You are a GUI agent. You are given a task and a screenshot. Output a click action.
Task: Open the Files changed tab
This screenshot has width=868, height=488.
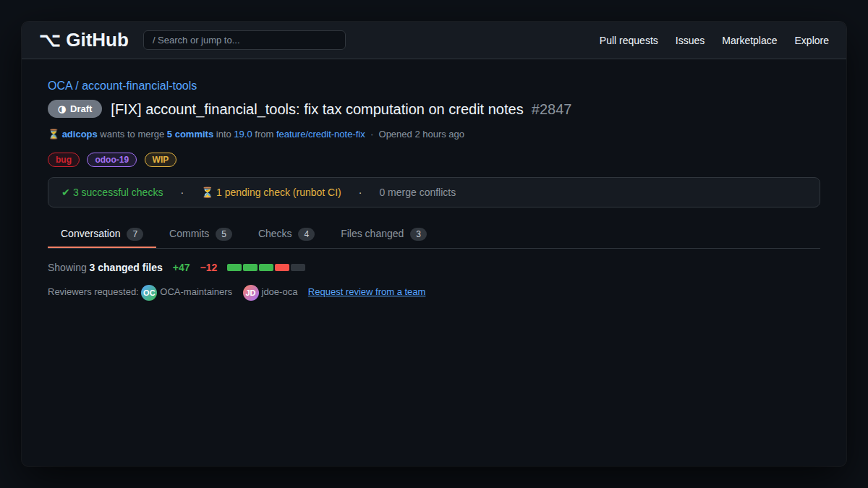[x=383, y=234]
